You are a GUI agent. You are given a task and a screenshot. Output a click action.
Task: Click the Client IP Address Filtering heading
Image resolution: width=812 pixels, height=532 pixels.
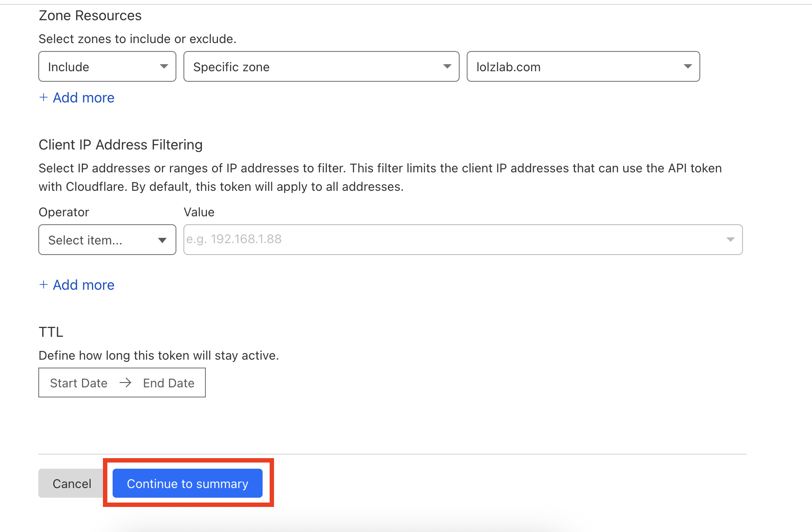tap(121, 145)
